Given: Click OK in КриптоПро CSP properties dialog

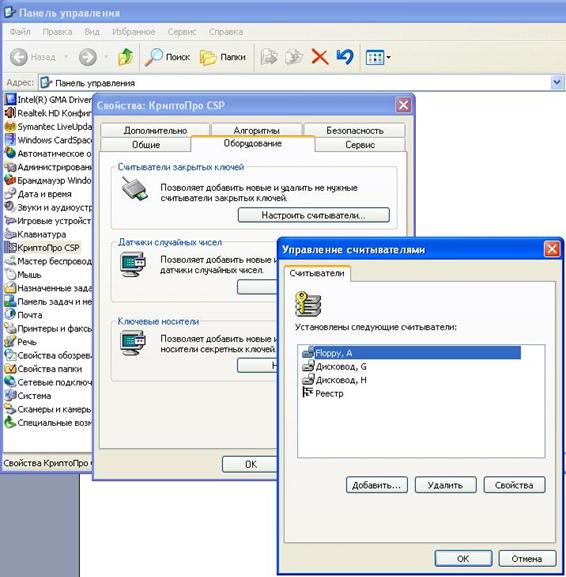Looking at the screenshot, I should click(251, 464).
